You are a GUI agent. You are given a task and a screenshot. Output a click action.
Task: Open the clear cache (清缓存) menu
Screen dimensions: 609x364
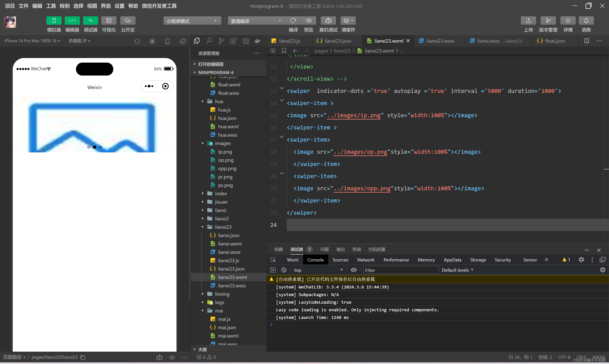coord(348,21)
